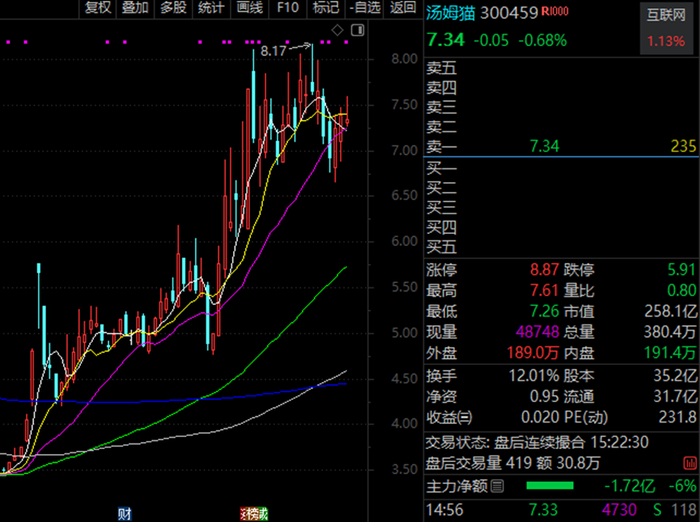The height and width of the screenshot is (522, 700).
Task: Toggle the side panel layout icon
Action: tap(358, 30)
